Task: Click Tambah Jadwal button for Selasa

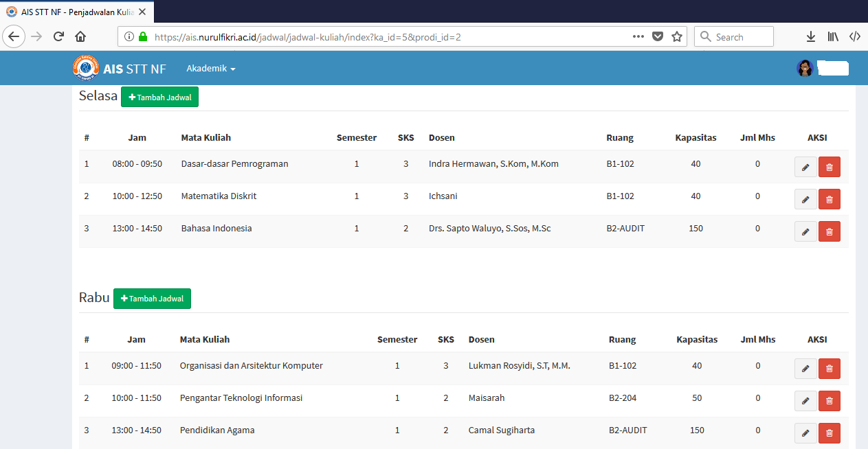Action: (x=159, y=97)
